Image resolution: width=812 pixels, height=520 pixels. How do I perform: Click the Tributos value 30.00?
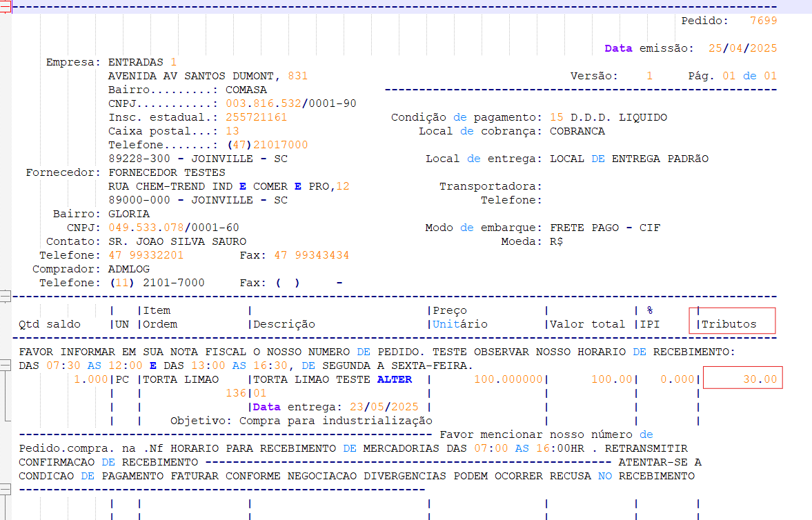click(x=760, y=379)
